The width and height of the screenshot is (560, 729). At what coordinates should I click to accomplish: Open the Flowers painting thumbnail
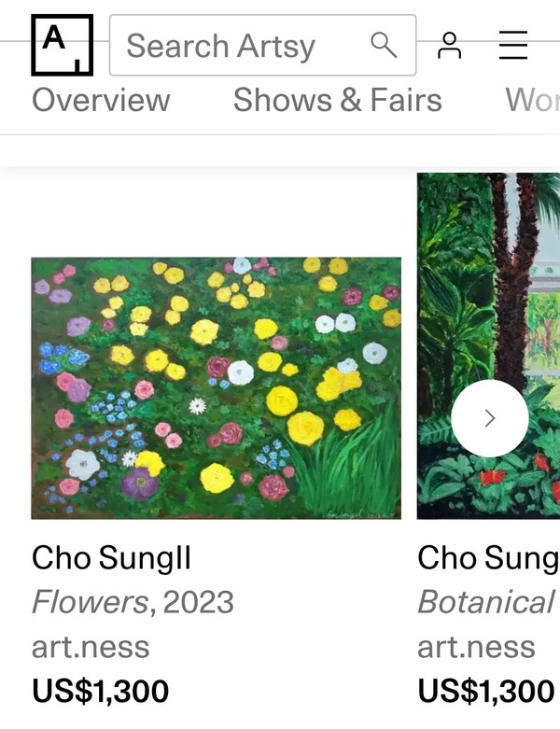(x=216, y=387)
